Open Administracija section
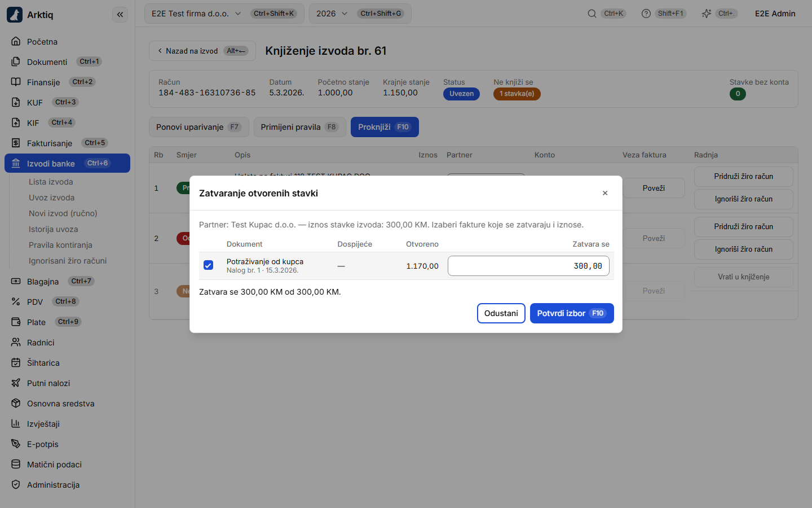 pyautogui.click(x=67, y=484)
